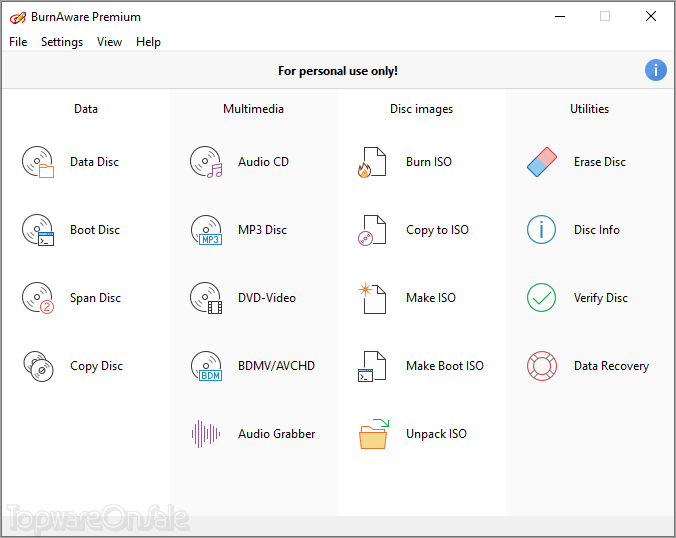This screenshot has height=538, width=676.
Task: Launch Audio Grabber waveform icon
Action: [206, 434]
